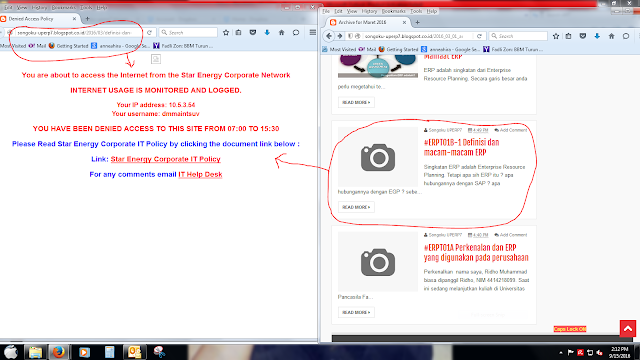
Task: Click Read More under the ERPT01A post
Action: 356,312
